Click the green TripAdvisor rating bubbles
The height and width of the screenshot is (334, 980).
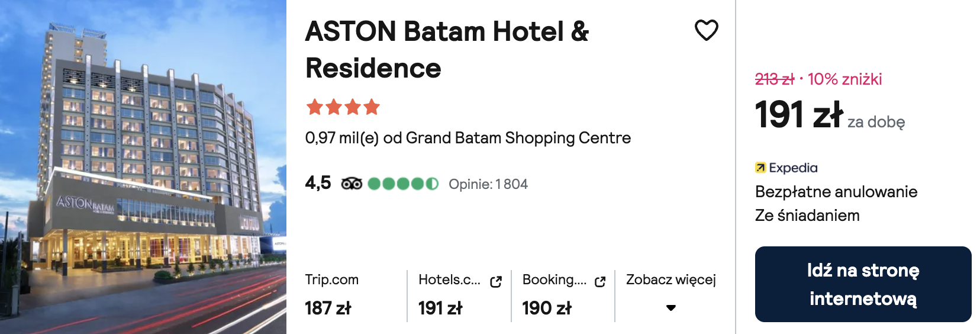click(x=403, y=184)
